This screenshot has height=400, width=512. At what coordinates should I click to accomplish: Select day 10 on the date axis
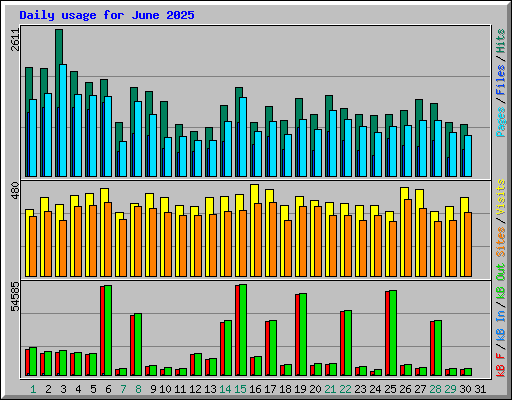click(165, 389)
